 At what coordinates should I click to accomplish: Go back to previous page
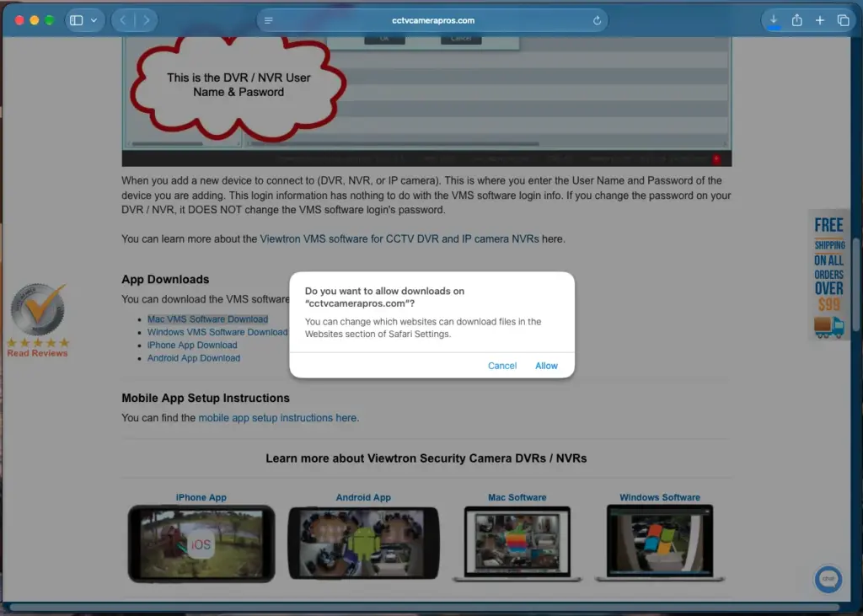(123, 20)
